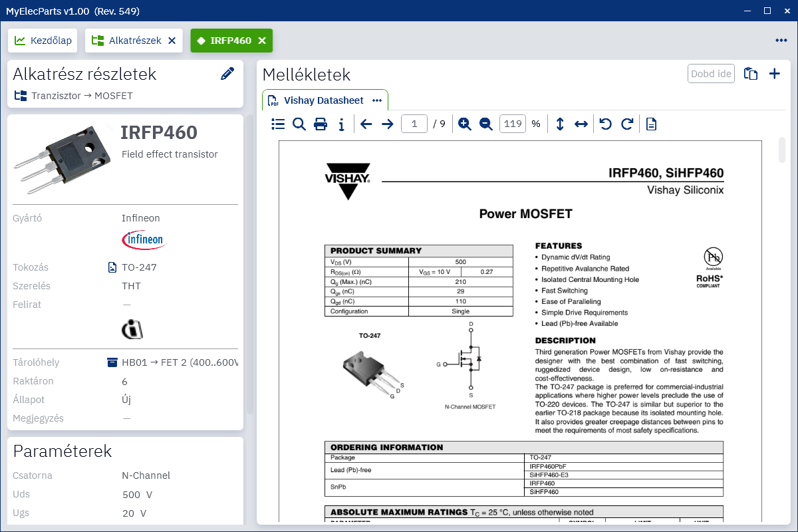Click the zoom percentage field
798x532 pixels.
513,124
